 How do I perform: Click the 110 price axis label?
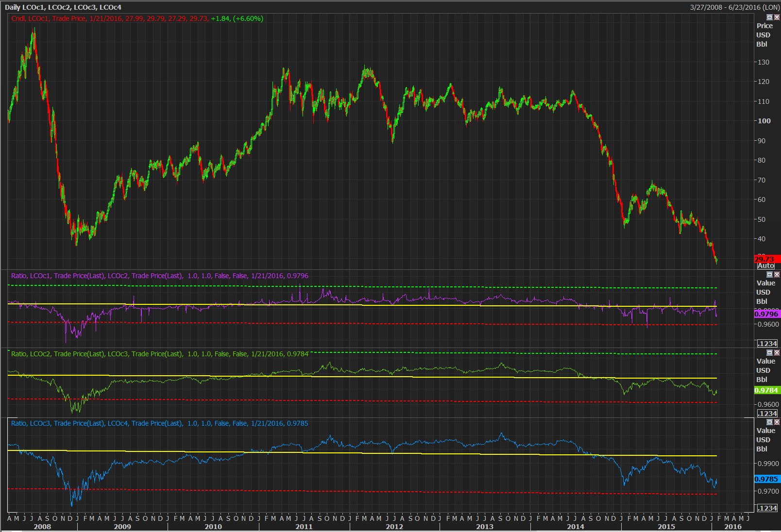click(764, 101)
